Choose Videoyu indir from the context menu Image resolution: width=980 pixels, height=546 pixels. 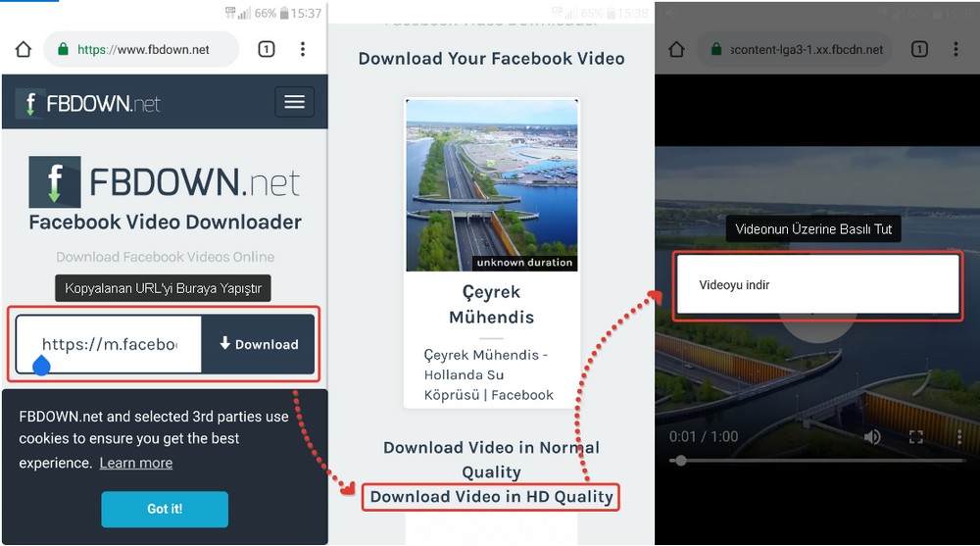tap(734, 285)
